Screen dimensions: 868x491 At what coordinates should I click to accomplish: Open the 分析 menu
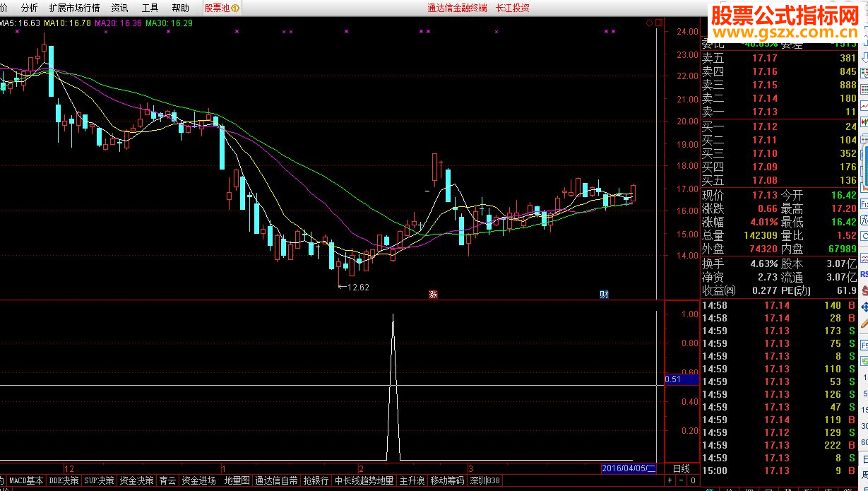[29, 8]
